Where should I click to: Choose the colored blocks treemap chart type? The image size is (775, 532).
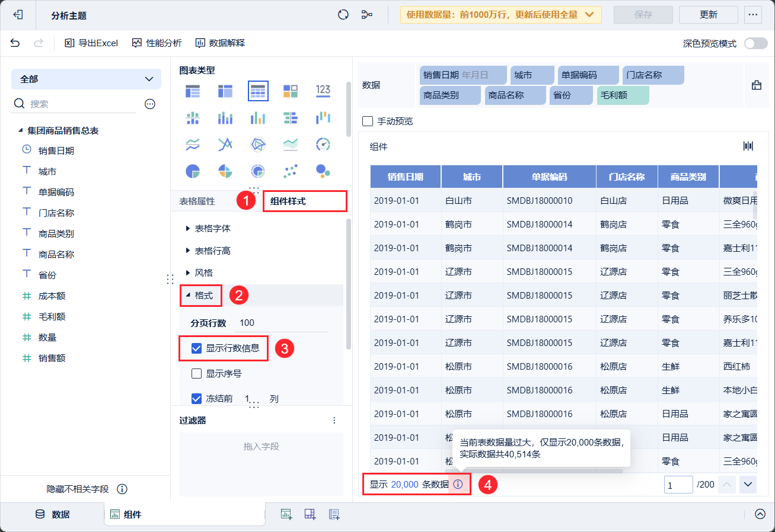(291, 91)
